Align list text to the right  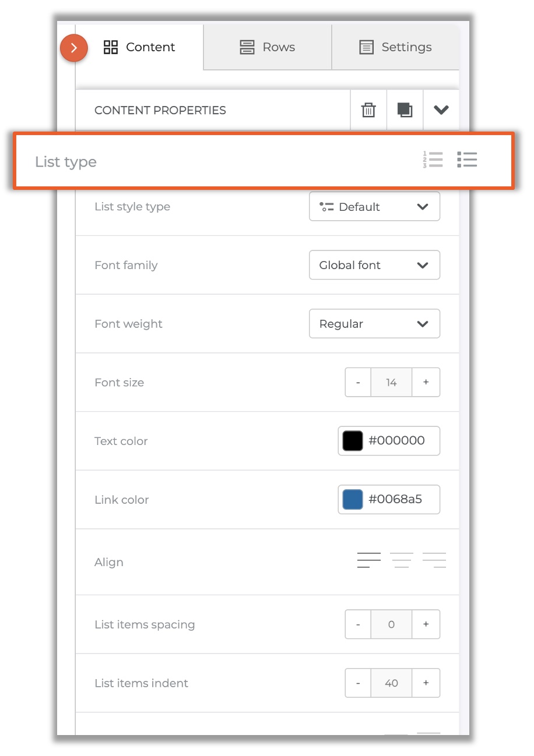point(434,560)
